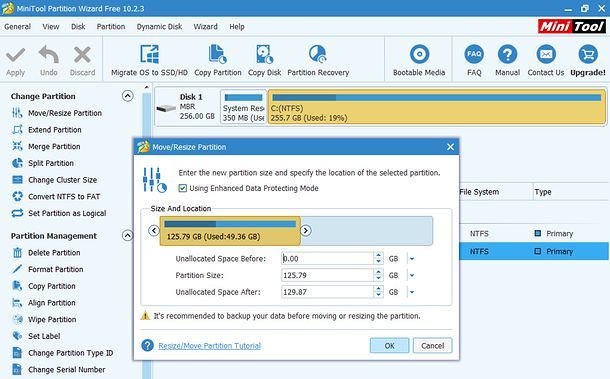
Task: Open Bootable Media builder
Action: (419, 60)
